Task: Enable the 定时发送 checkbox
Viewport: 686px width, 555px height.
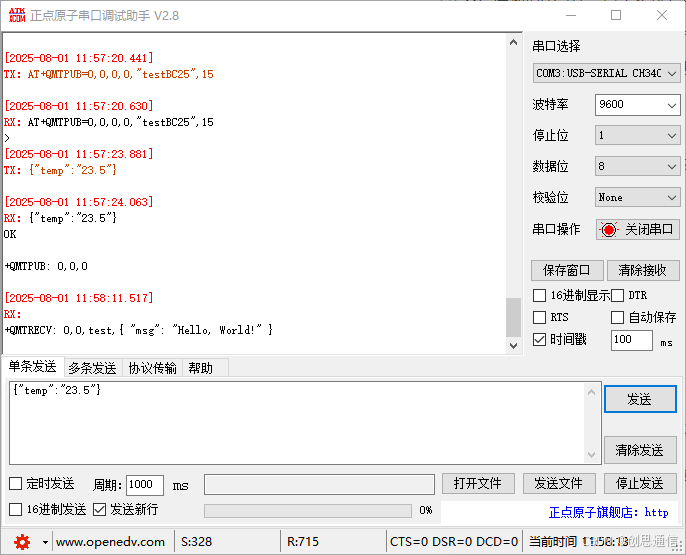Action: click(x=15, y=483)
